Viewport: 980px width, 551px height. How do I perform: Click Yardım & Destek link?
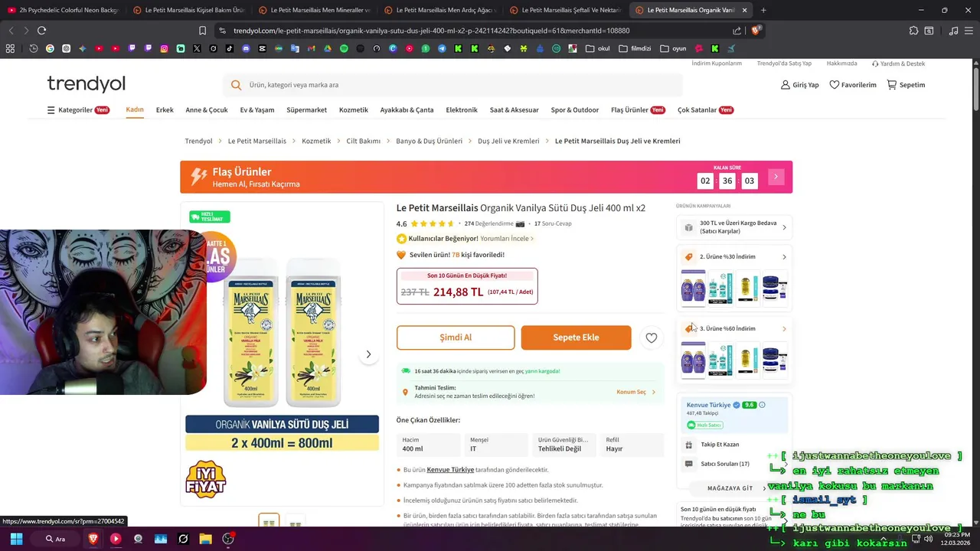898,64
